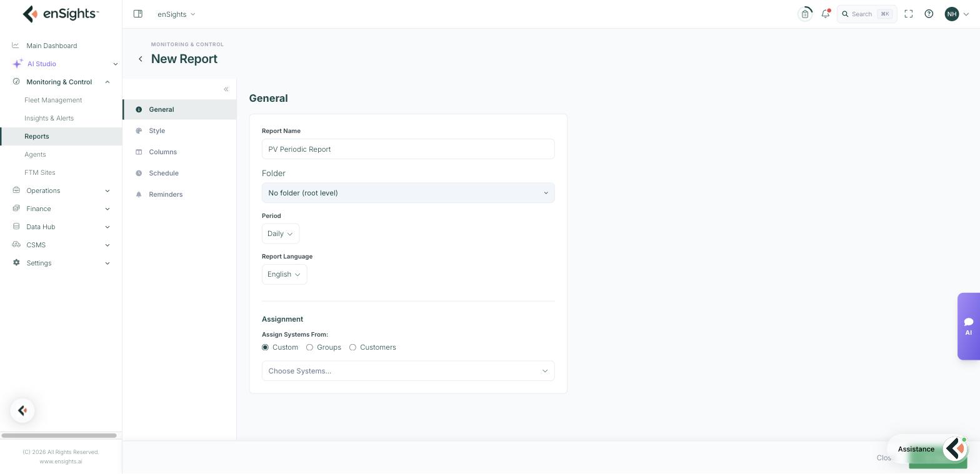Screen dimensions: 980x474
Task: Enter fullscreen mode via header icon
Action: tap(909, 14)
